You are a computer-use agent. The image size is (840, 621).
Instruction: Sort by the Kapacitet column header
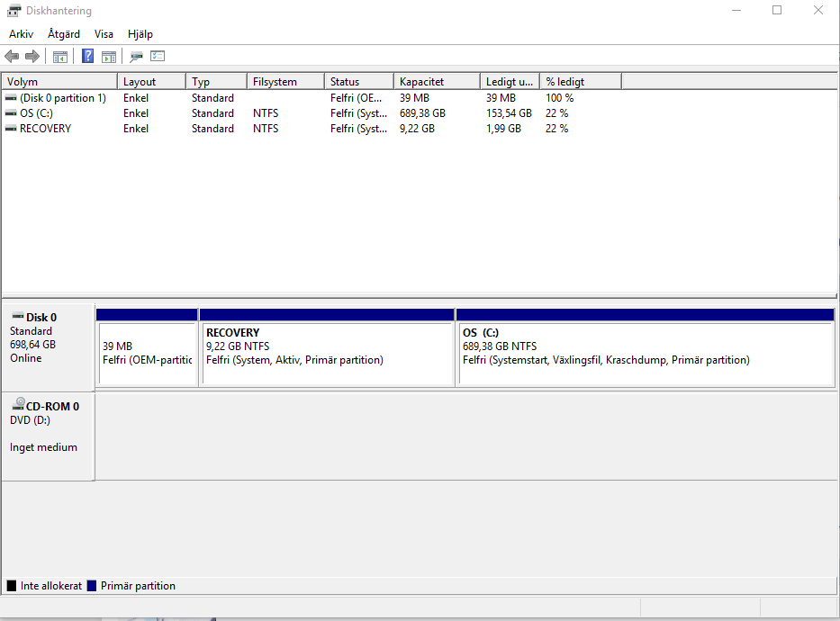[438, 81]
